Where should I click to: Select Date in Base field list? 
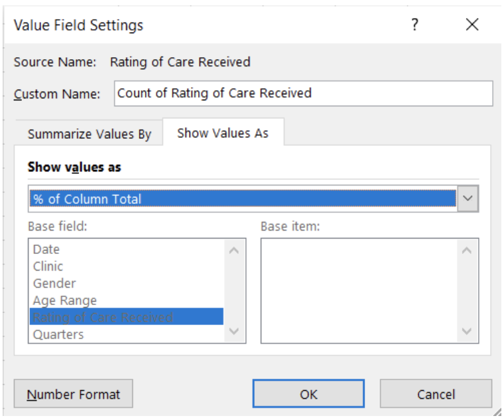pyautogui.click(x=47, y=249)
